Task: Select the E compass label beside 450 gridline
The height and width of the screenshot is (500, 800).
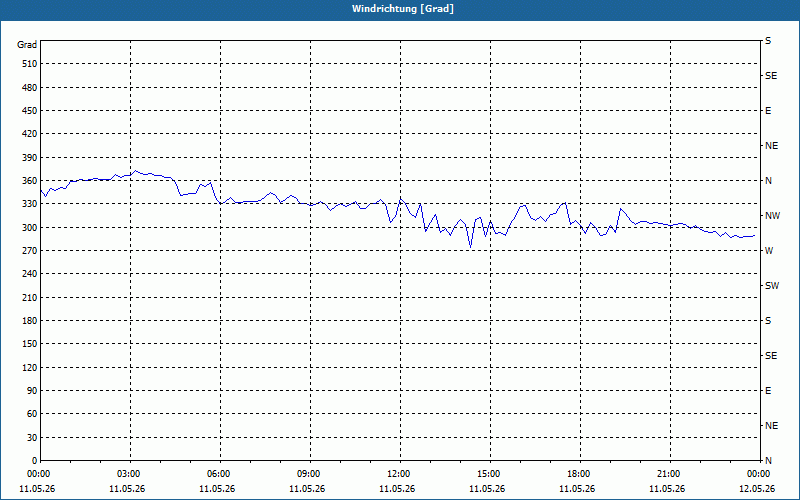Action: (768, 111)
